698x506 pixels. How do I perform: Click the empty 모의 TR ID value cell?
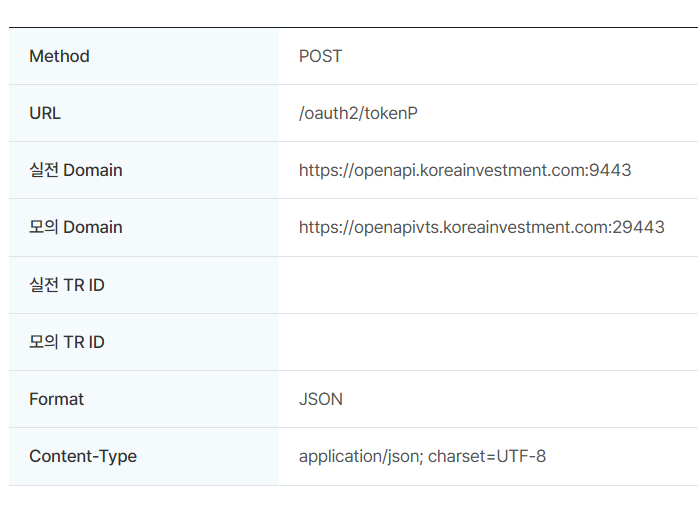tap(488, 342)
